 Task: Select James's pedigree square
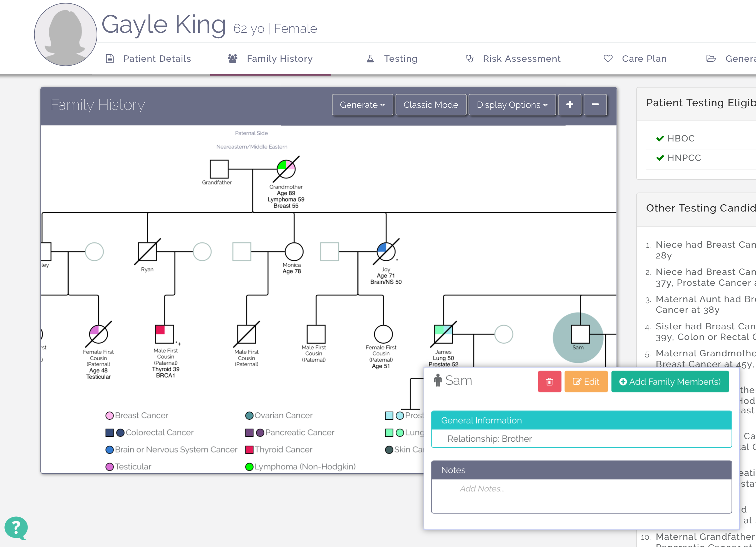pyautogui.click(x=443, y=334)
